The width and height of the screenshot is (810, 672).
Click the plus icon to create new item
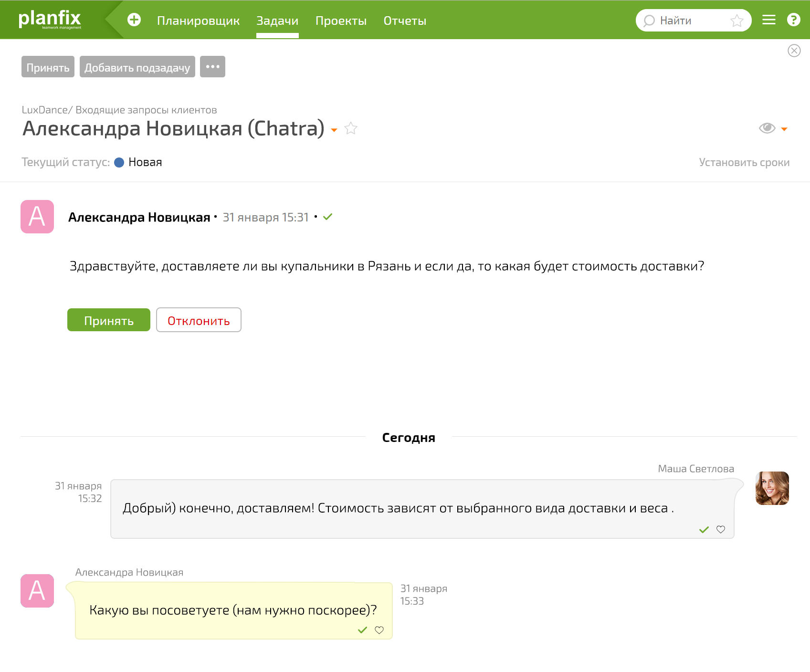pos(134,20)
